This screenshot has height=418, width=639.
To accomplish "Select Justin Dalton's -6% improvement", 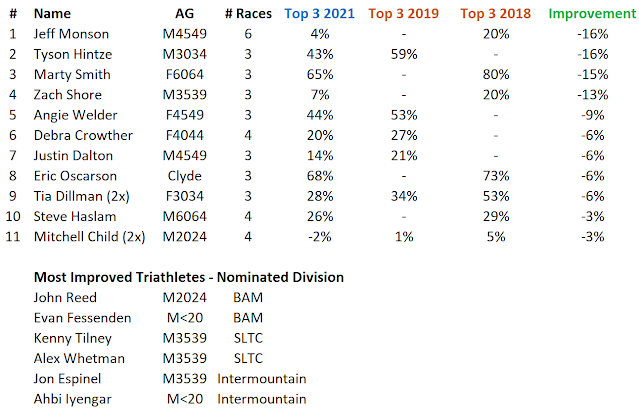I will 593,156.
